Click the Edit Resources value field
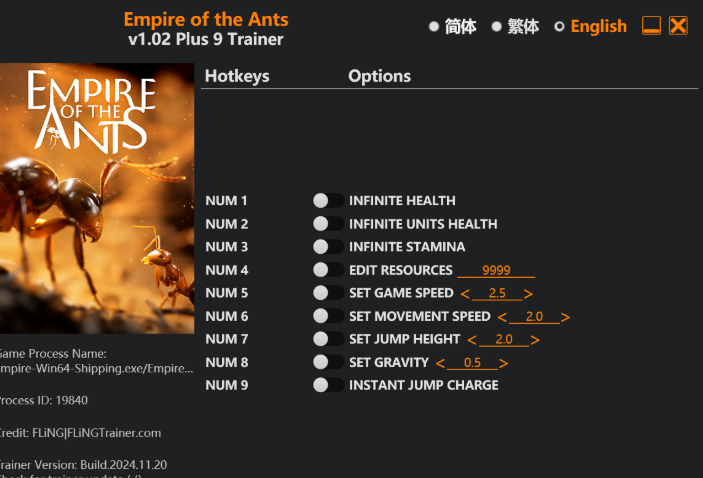This screenshot has width=703, height=478. tap(496, 270)
